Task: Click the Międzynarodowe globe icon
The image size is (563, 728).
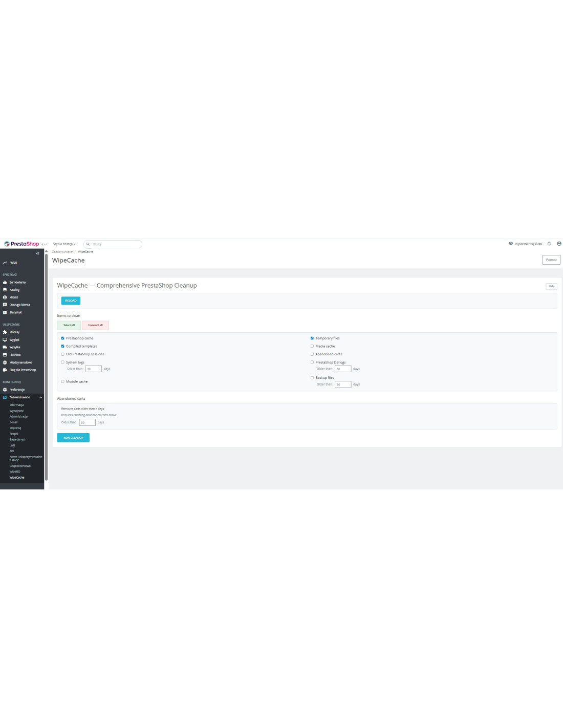Action: 5,362
